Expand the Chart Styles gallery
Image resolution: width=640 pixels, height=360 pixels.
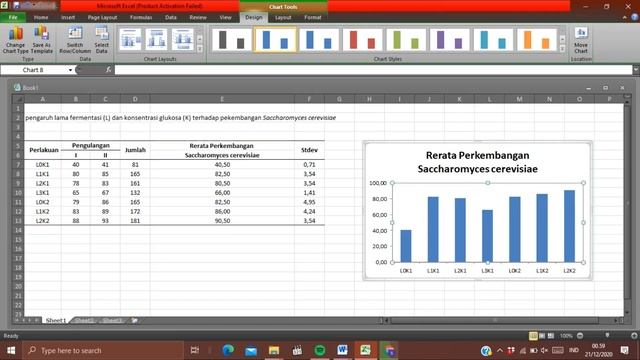[x=562, y=49]
